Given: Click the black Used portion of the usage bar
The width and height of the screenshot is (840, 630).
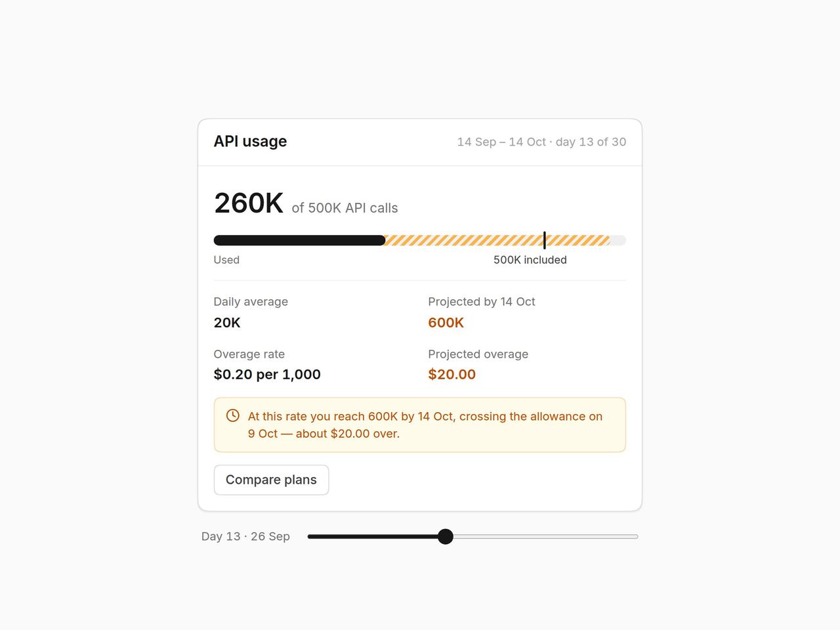Looking at the screenshot, I should (300, 240).
